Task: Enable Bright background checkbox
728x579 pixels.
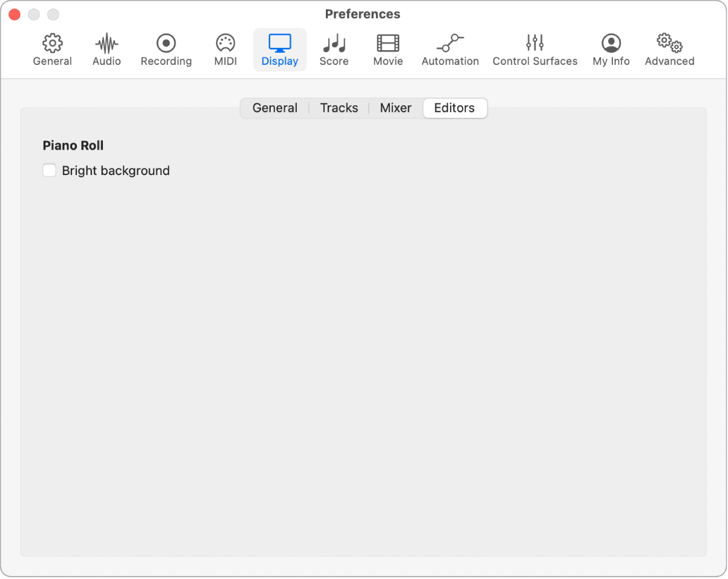Action: tap(50, 171)
